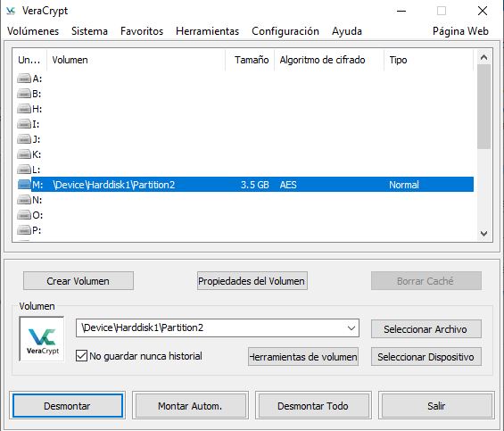The height and width of the screenshot is (431, 504).
Task: Uncheck No guardar nunca historial
Action: (81, 356)
